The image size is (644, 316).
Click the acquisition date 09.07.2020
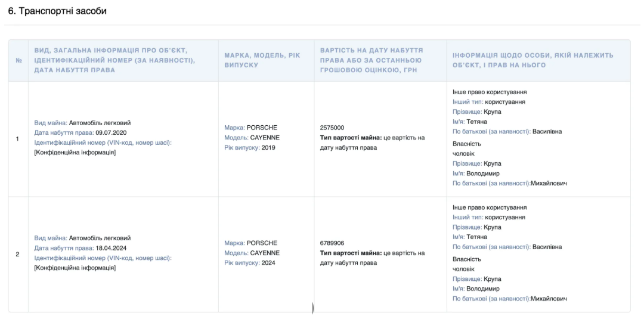tap(112, 132)
